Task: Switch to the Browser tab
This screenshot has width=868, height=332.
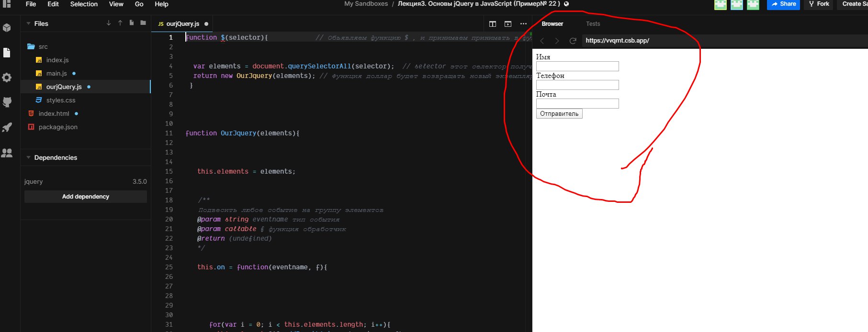Action: pos(552,24)
